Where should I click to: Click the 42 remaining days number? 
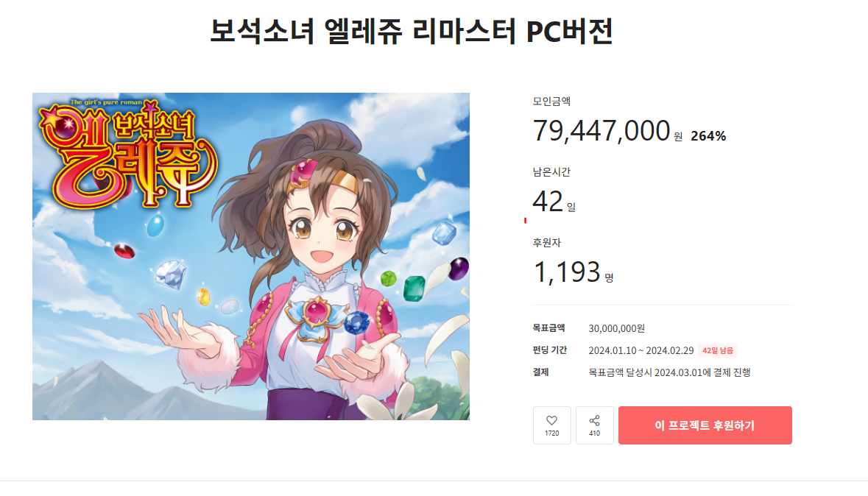point(548,202)
